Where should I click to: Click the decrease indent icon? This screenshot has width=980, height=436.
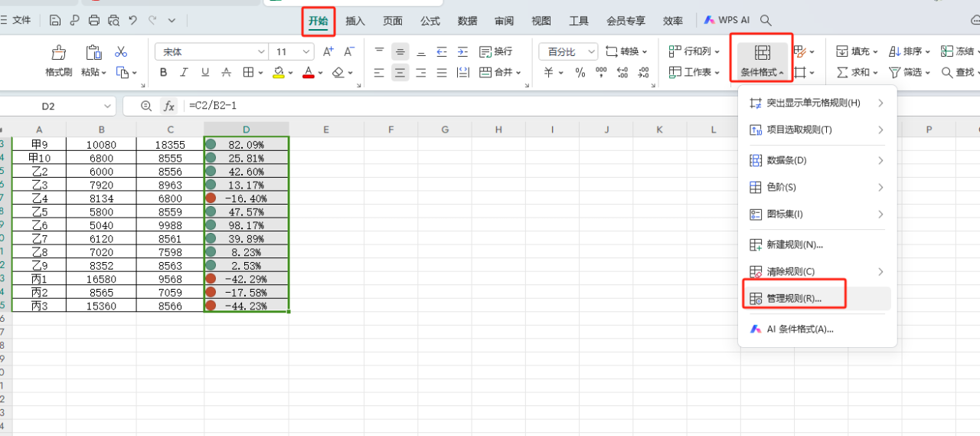[x=441, y=51]
